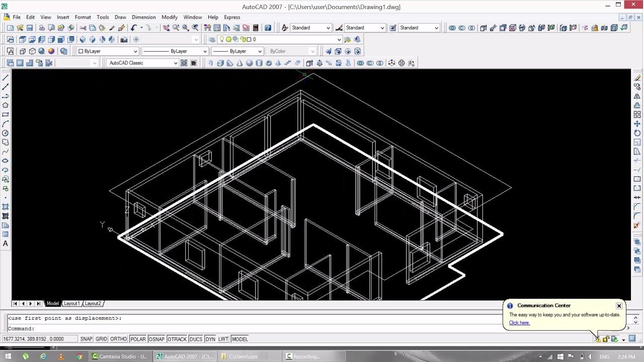Open the File menu
Image resolution: width=644 pixels, height=362 pixels.
click(17, 17)
